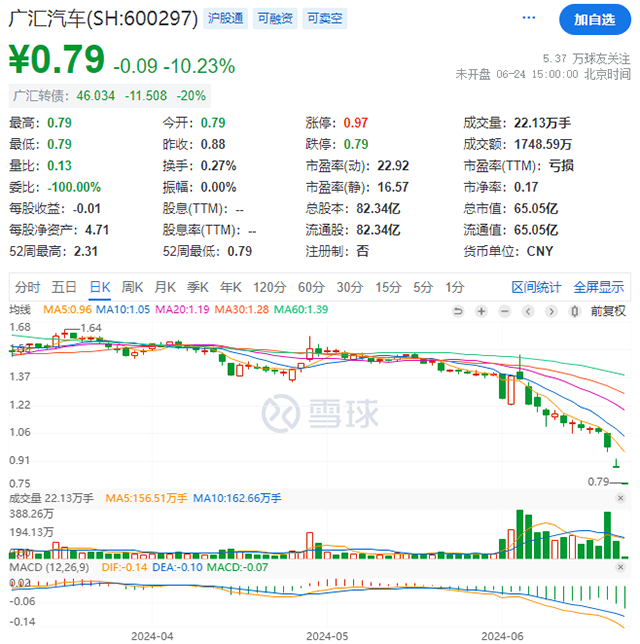640x644 pixels.
Task: Switch to the 5分 chart tab
Action: pos(423,287)
